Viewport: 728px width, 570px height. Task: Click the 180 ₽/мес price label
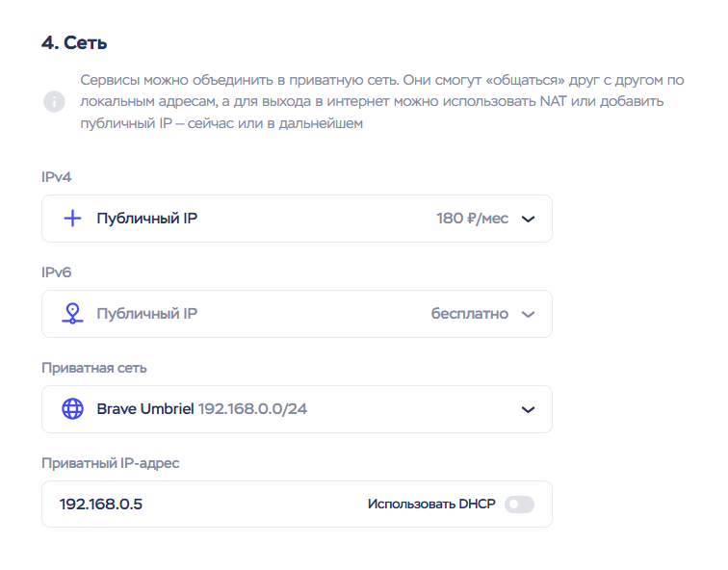(x=472, y=219)
